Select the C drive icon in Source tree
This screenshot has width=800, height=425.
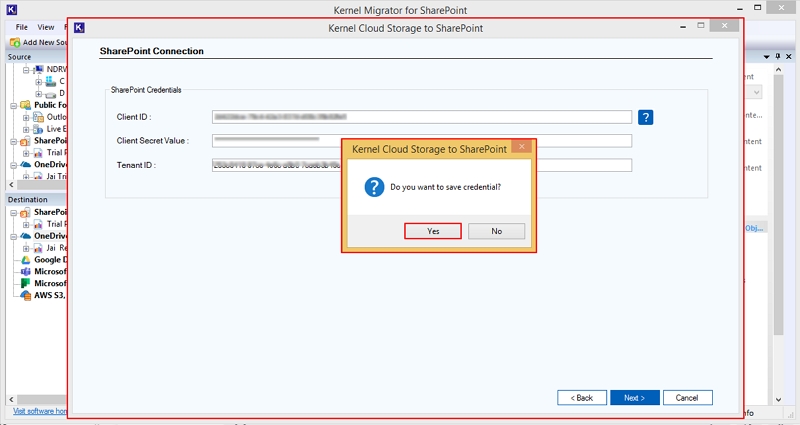(51, 81)
